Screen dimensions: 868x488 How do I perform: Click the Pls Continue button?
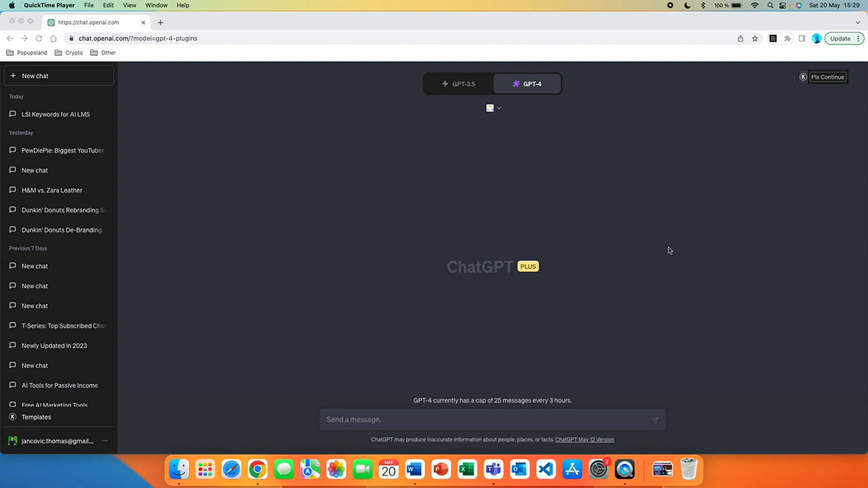828,77
